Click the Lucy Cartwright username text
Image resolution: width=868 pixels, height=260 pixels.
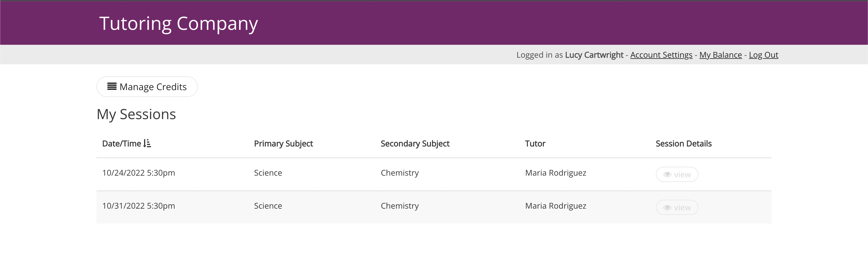tap(594, 55)
